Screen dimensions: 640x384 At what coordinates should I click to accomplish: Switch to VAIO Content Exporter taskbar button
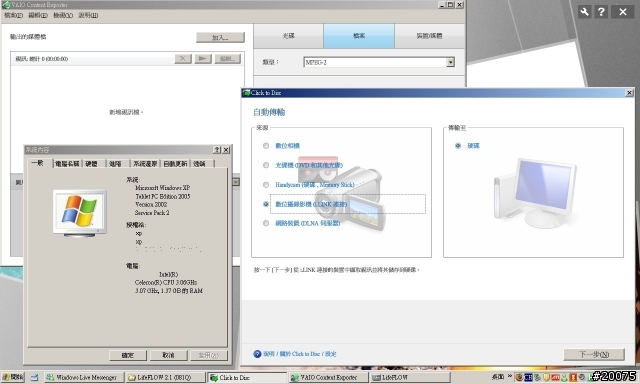click(329, 377)
